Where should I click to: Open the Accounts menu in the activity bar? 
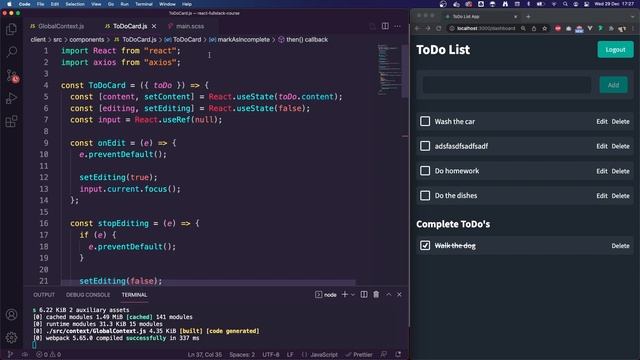point(11,315)
